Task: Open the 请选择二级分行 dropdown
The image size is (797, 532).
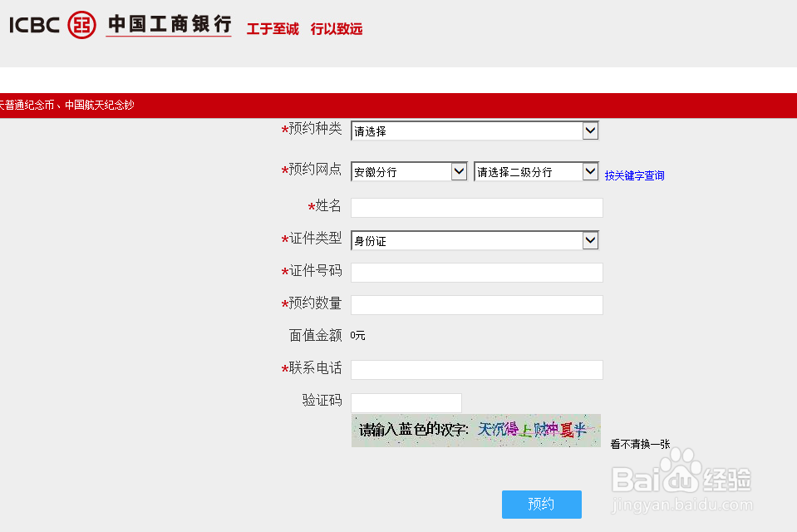Action: click(x=536, y=170)
